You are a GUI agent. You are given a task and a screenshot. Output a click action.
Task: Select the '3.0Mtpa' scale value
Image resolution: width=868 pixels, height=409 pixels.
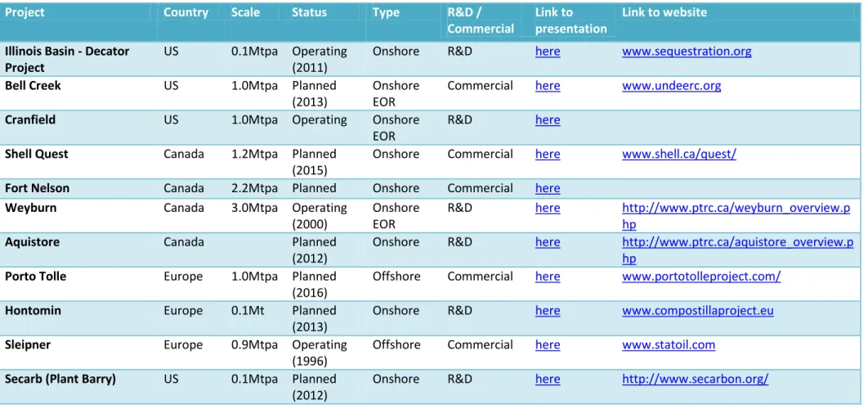click(254, 208)
